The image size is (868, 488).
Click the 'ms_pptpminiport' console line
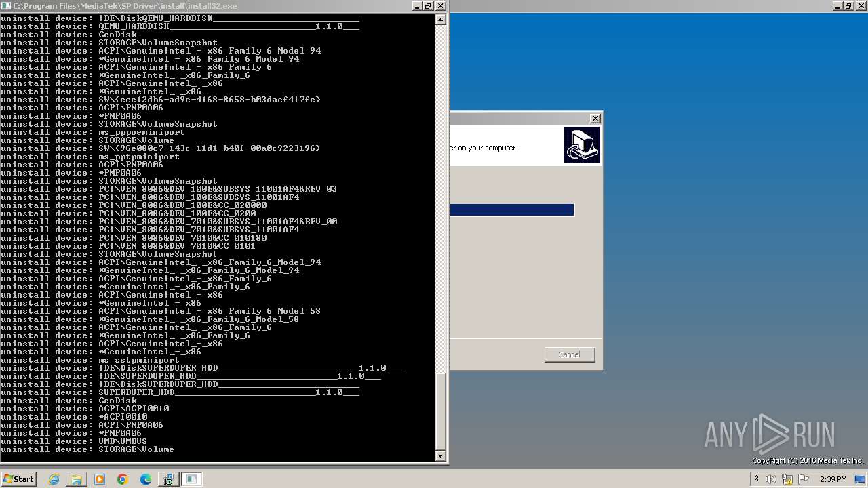90,157
